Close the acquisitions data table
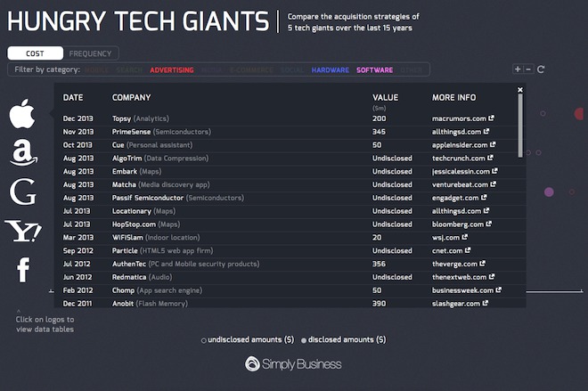The image size is (588, 391). click(520, 90)
